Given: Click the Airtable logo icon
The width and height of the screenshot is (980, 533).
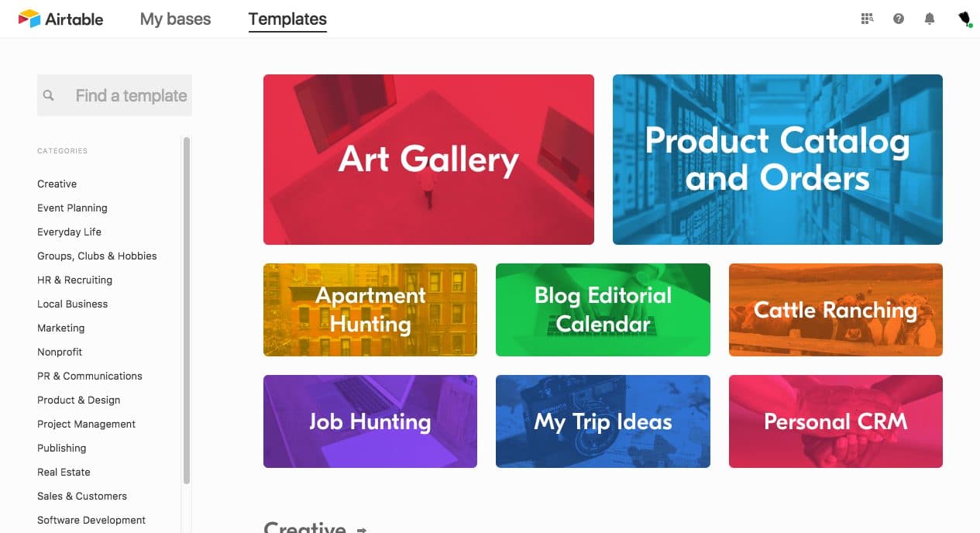Looking at the screenshot, I should coord(29,19).
